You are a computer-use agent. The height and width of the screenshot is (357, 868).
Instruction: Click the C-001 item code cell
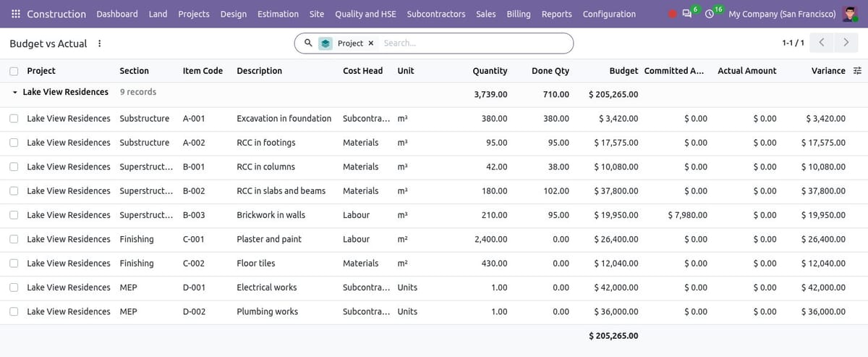[194, 239]
